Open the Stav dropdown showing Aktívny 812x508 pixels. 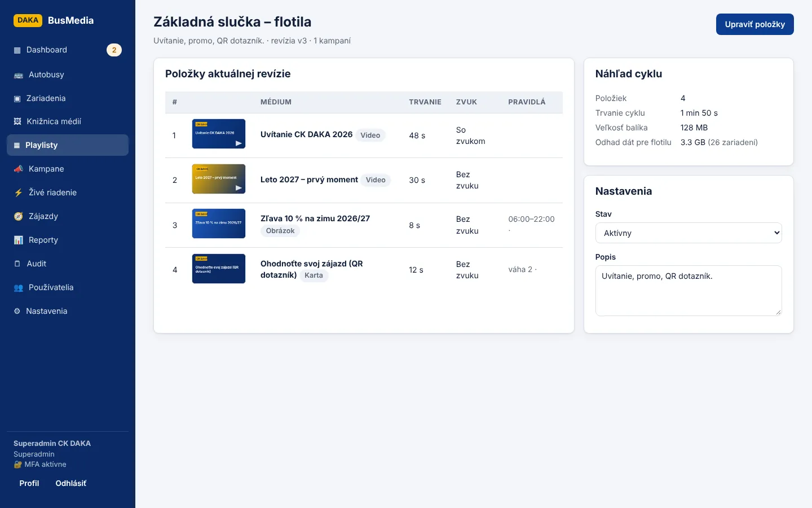coord(689,233)
